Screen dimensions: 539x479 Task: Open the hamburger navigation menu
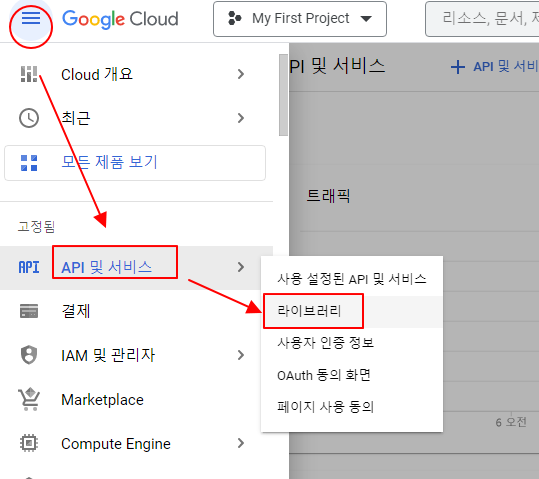point(31,18)
